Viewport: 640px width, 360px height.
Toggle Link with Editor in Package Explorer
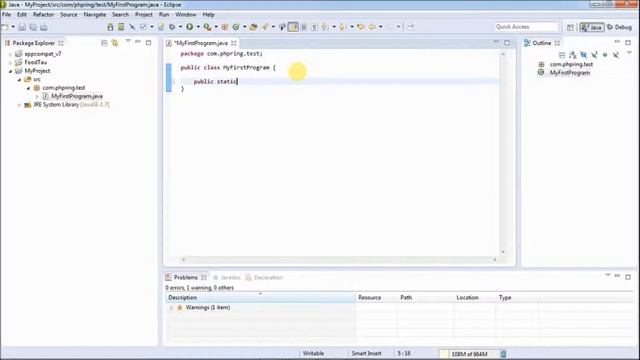coord(115,43)
